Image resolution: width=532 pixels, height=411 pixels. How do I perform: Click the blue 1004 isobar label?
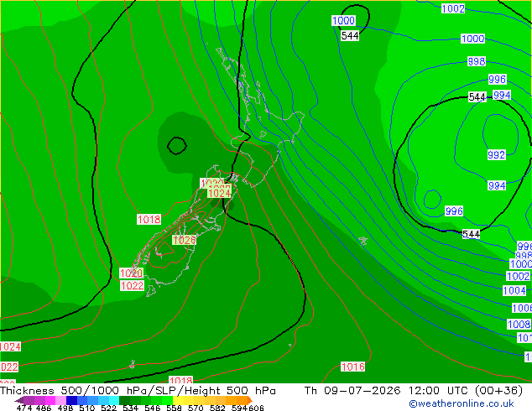(514, 290)
